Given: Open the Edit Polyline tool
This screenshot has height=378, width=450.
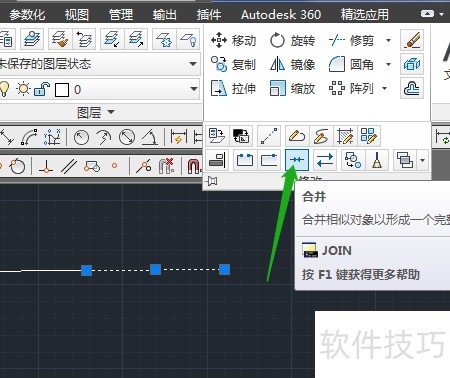Looking at the screenshot, I should tap(297, 136).
